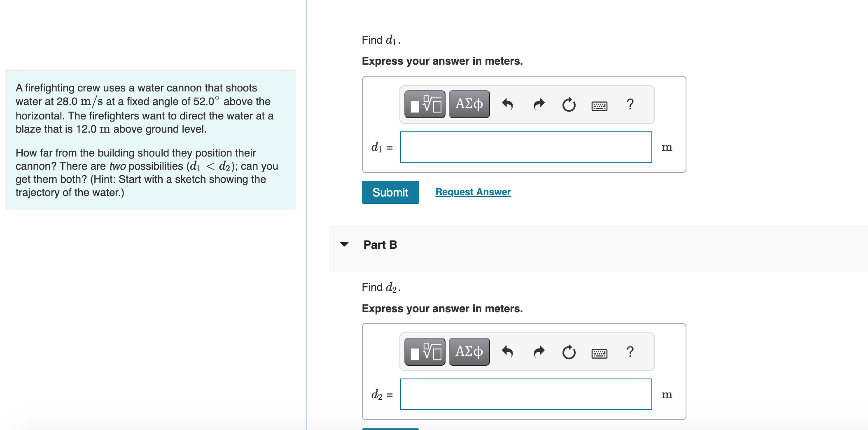Viewport: 868px width, 430px height.
Task: Click the 'Find d1.' prompt text
Action: [381, 40]
